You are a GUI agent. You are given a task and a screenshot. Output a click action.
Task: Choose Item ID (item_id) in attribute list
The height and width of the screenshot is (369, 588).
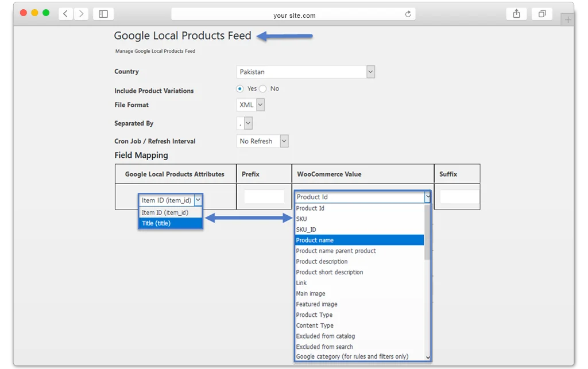point(170,212)
